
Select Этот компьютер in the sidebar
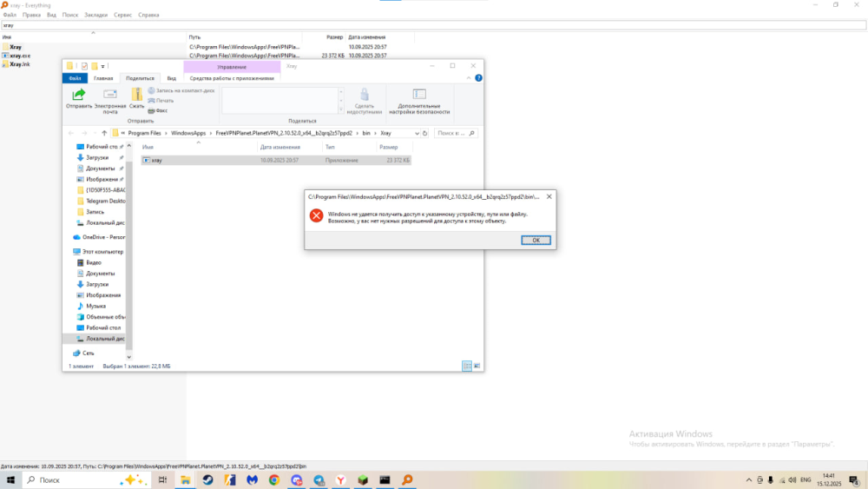(99, 252)
